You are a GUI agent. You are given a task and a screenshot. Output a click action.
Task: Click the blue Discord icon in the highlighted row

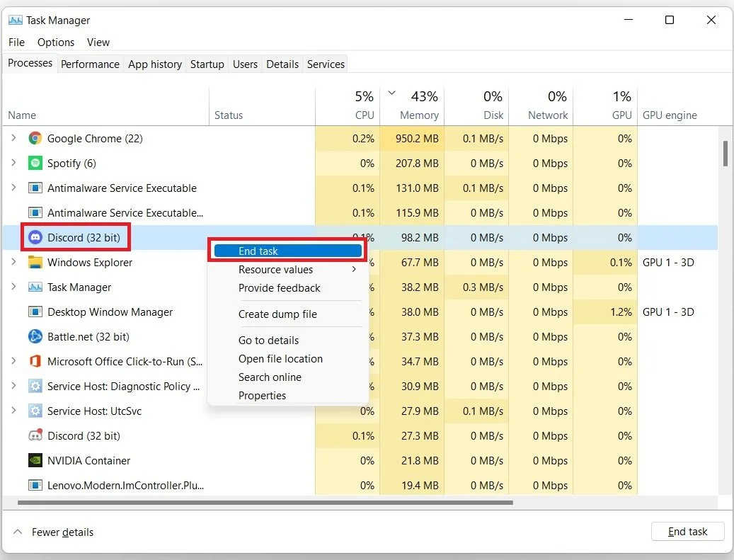point(35,237)
